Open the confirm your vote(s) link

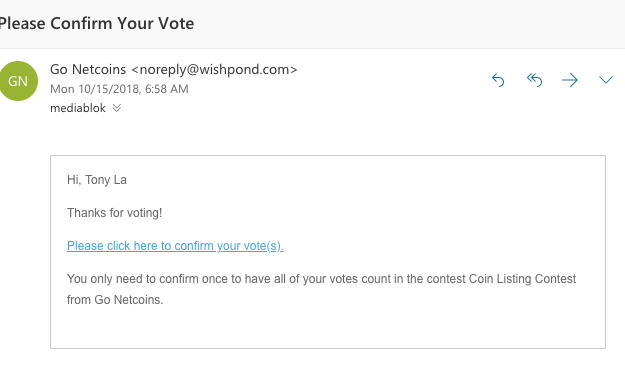pyautogui.click(x=175, y=246)
